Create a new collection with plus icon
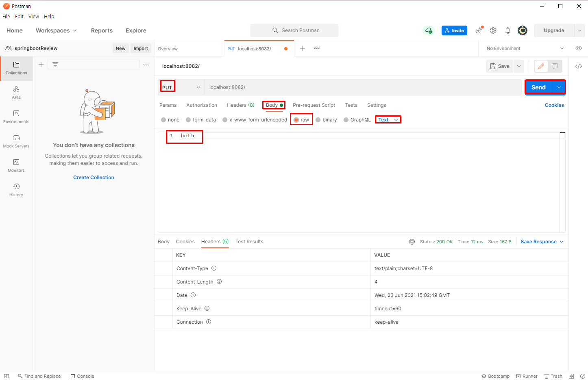This screenshot has height=381, width=588. point(41,65)
